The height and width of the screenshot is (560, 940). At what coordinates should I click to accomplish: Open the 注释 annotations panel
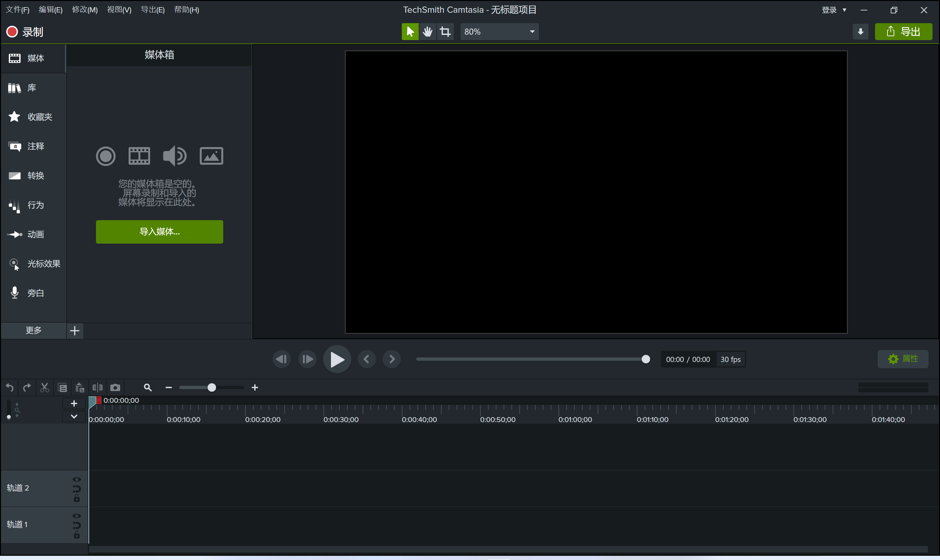(x=33, y=146)
